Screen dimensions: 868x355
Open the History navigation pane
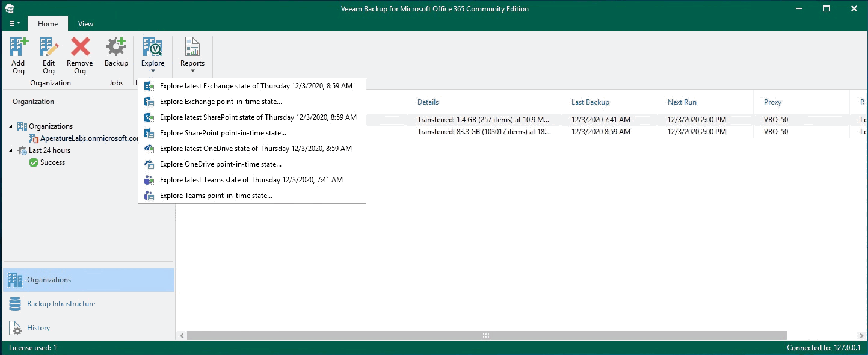pyautogui.click(x=88, y=328)
